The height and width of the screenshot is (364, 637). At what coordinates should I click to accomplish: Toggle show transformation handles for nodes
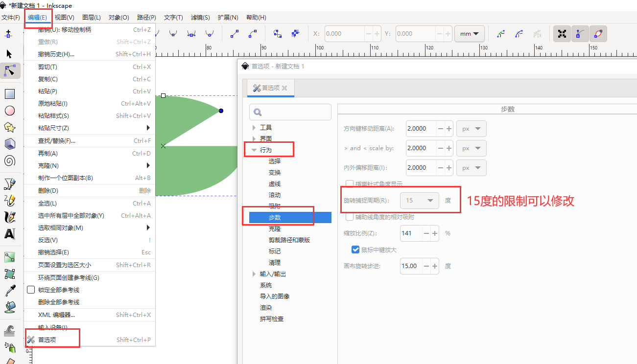562,34
